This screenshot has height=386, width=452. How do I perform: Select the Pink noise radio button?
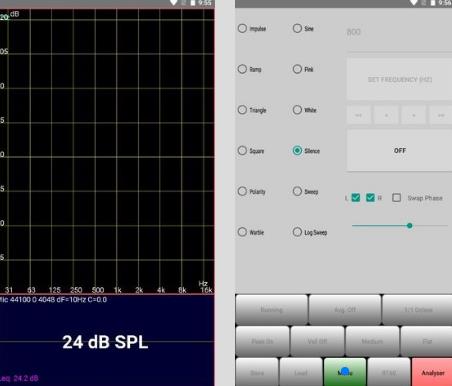pyautogui.click(x=297, y=69)
